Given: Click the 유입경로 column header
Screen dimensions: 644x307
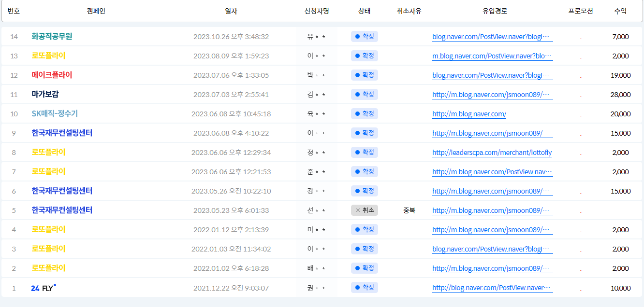Looking at the screenshot, I should 495,11.
